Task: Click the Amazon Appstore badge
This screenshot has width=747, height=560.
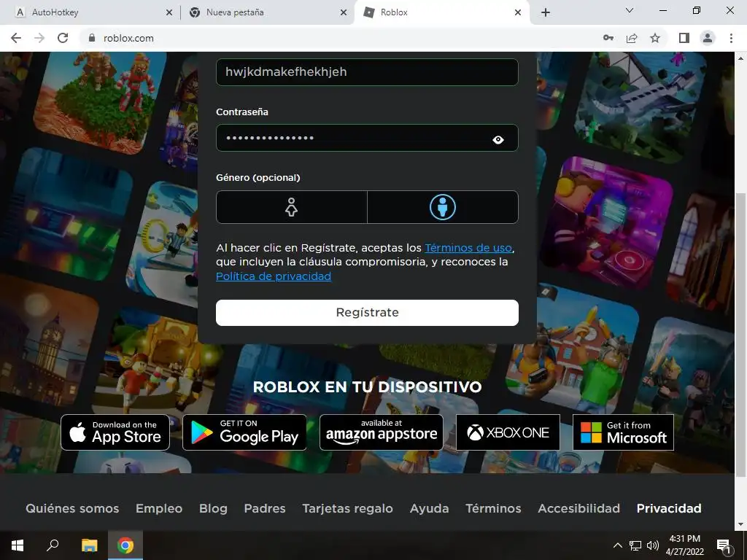Action: tap(381, 432)
